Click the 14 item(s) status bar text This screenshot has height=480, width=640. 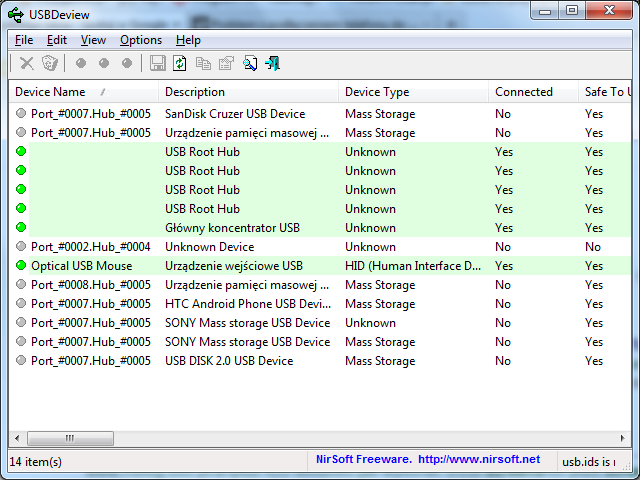pos(36,462)
